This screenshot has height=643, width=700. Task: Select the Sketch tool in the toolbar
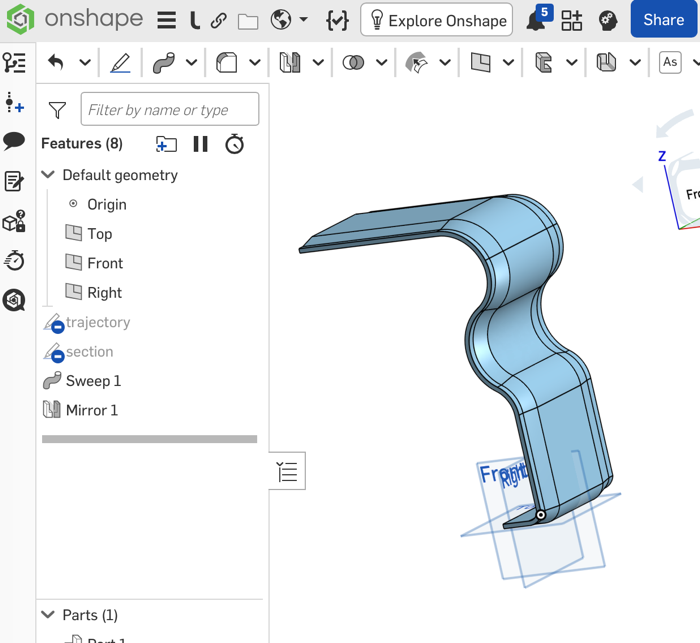[120, 63]
